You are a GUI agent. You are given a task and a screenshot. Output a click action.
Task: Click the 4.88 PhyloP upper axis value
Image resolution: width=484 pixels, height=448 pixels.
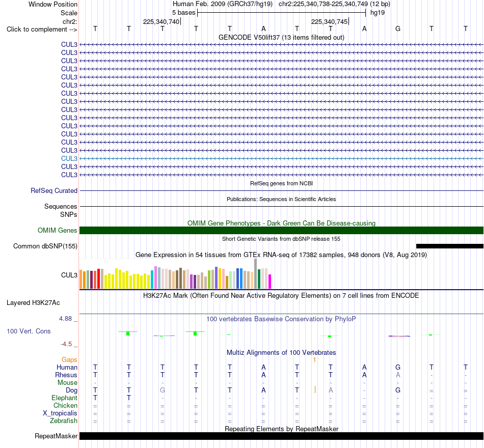coord(65,319)
